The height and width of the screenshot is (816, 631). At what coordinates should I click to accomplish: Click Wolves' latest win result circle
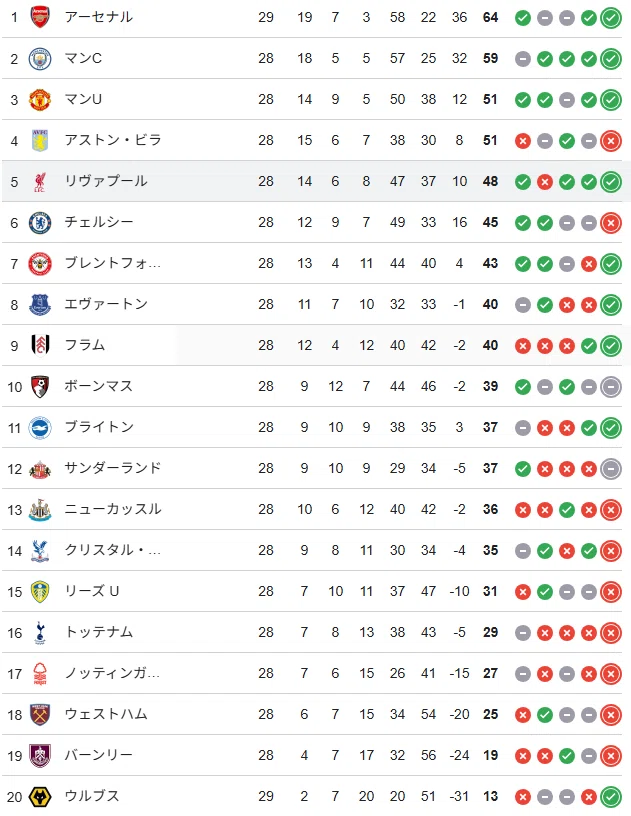click(x=611, y=797)
